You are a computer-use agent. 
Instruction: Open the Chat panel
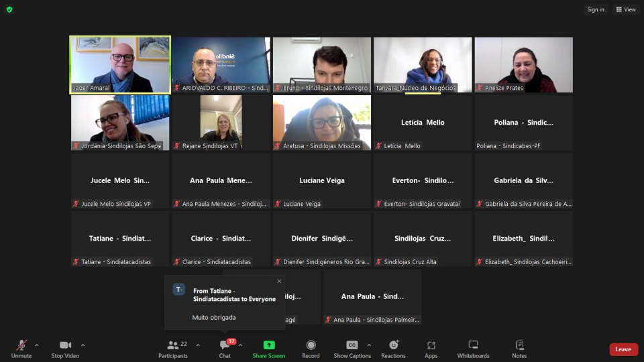(x=225, y=348)
